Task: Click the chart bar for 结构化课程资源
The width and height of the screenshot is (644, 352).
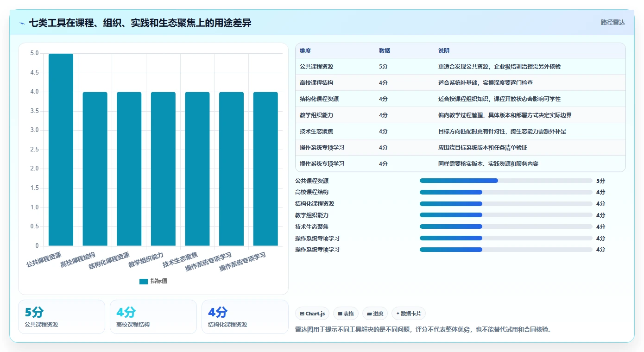Action: [129, 169]
